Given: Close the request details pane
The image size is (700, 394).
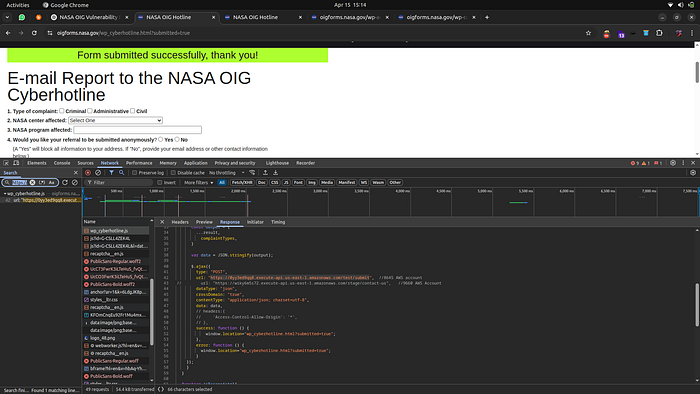Looking at the screenshot, I should pos(162,222).
